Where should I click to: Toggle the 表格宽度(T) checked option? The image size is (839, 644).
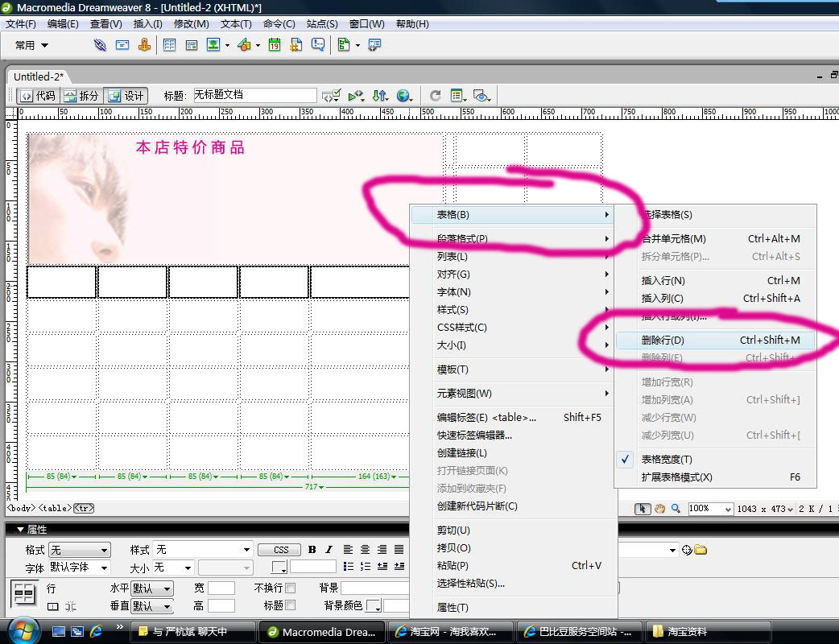[x=715, y=460]
